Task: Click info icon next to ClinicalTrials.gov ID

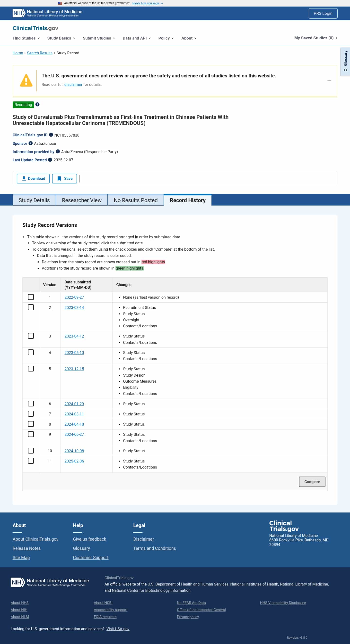Action: click(x=51, y=135)
